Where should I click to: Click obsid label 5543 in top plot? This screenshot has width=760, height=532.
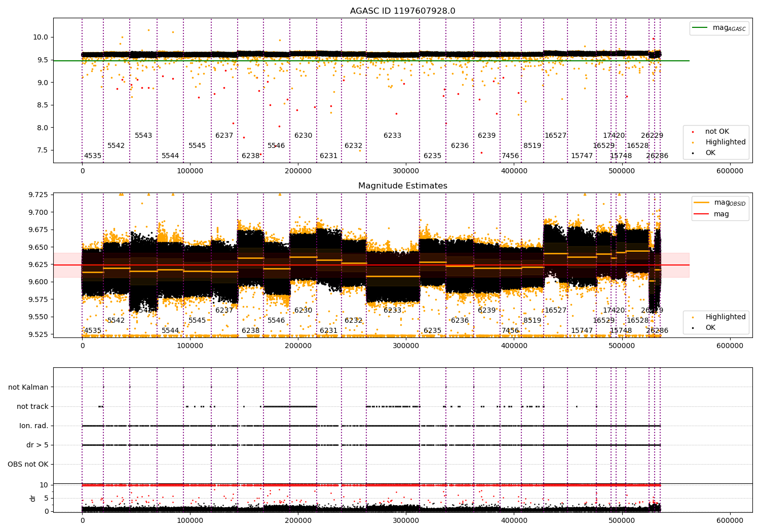[143, 136]
